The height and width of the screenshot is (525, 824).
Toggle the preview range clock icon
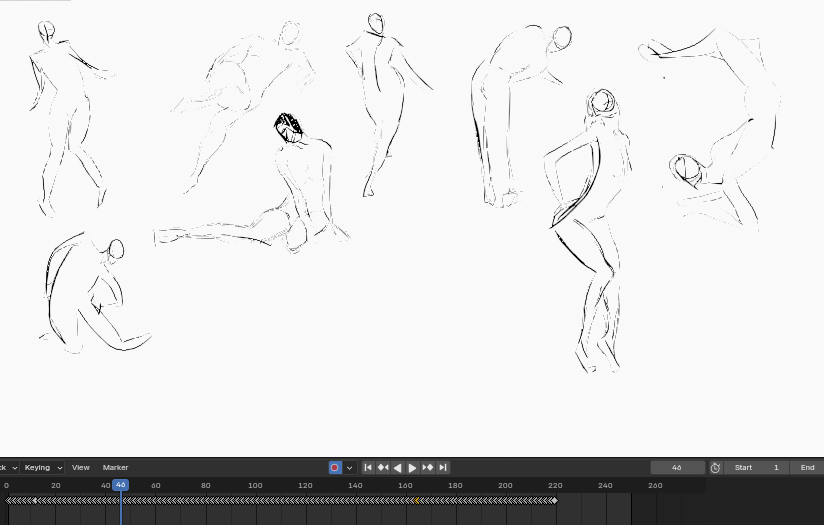pyautogui.click(x=715, y=468)
